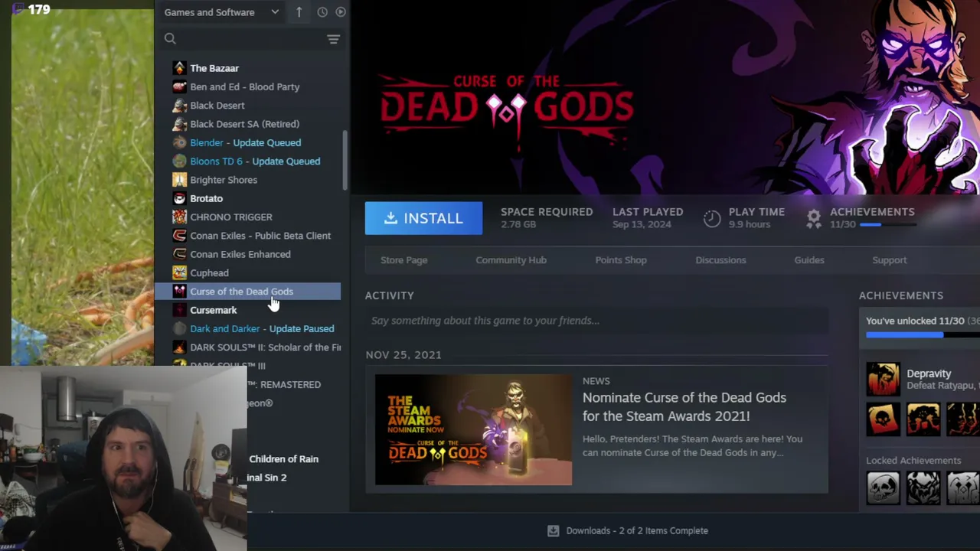Click the Downloads tray icon in the bottom bar

pos(554,530)
